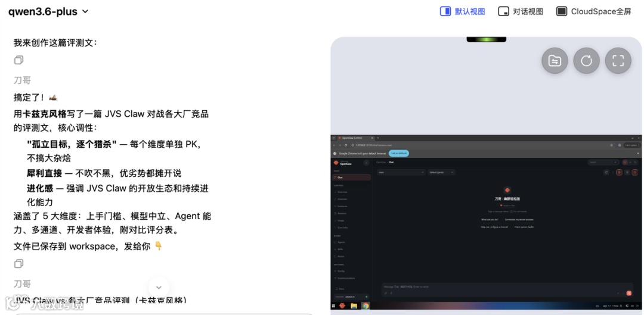This screenshot has height=315, width=644.
Task: Click the Chrome icon in the taskbar
Action: point(366,306)
